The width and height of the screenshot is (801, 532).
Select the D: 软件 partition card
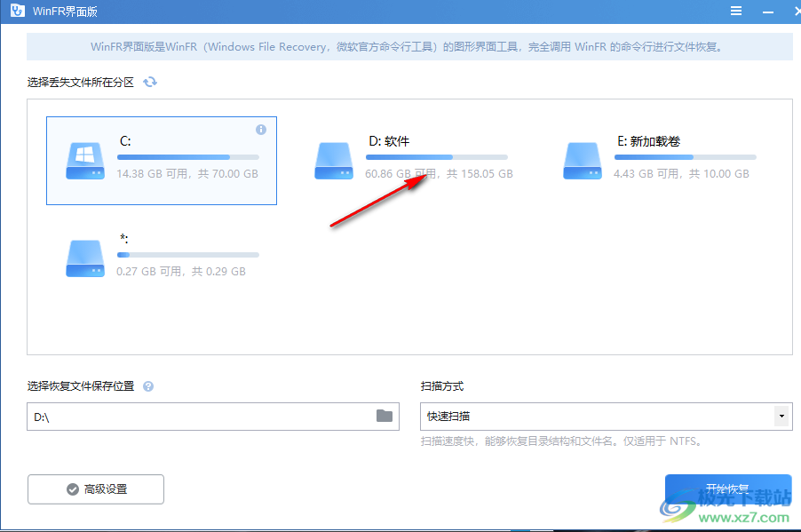pos(410,161)
